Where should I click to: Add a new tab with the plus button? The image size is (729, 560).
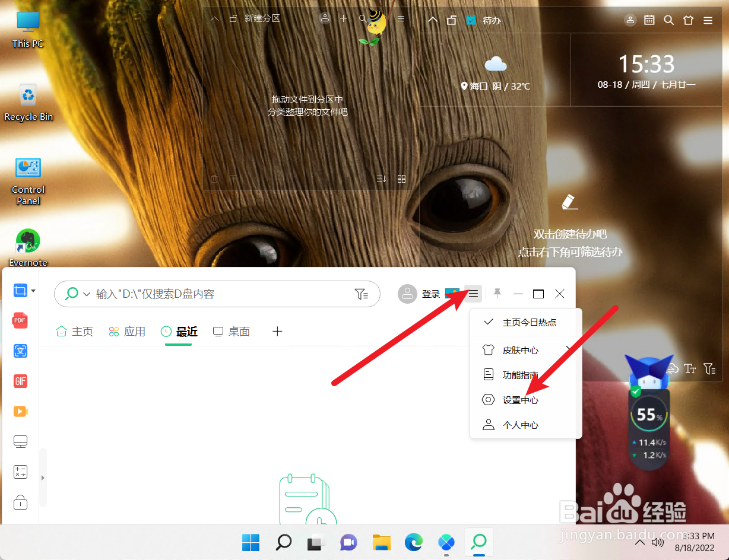277,332
